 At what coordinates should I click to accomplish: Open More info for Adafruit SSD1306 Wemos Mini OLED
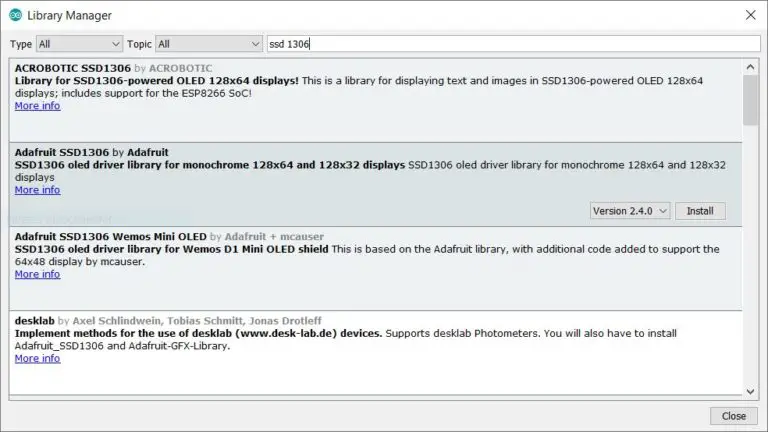[37, 274]
